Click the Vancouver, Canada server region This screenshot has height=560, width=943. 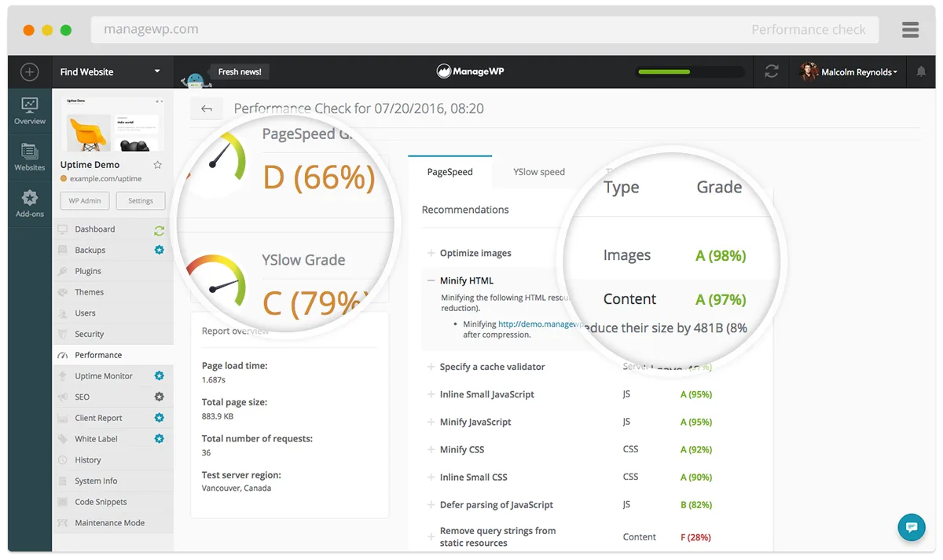pyautogui.click(x=237, y=488)
